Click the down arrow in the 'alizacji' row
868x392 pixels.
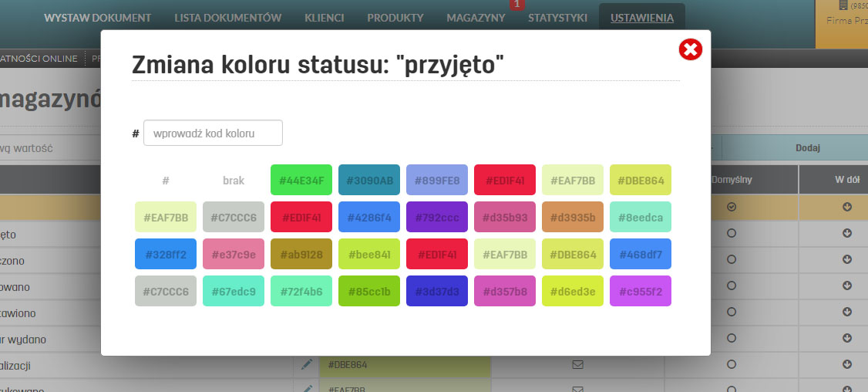click(847, 364)
